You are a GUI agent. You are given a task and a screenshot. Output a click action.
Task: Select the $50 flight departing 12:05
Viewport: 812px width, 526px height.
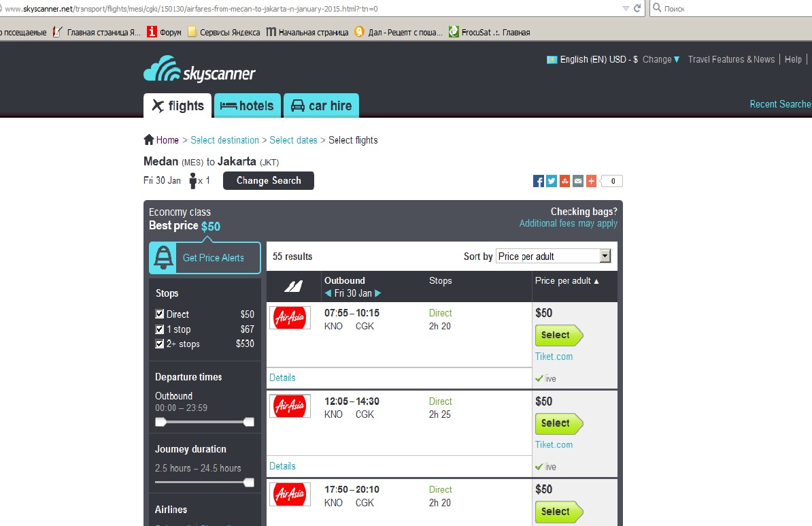pos(558,423)
